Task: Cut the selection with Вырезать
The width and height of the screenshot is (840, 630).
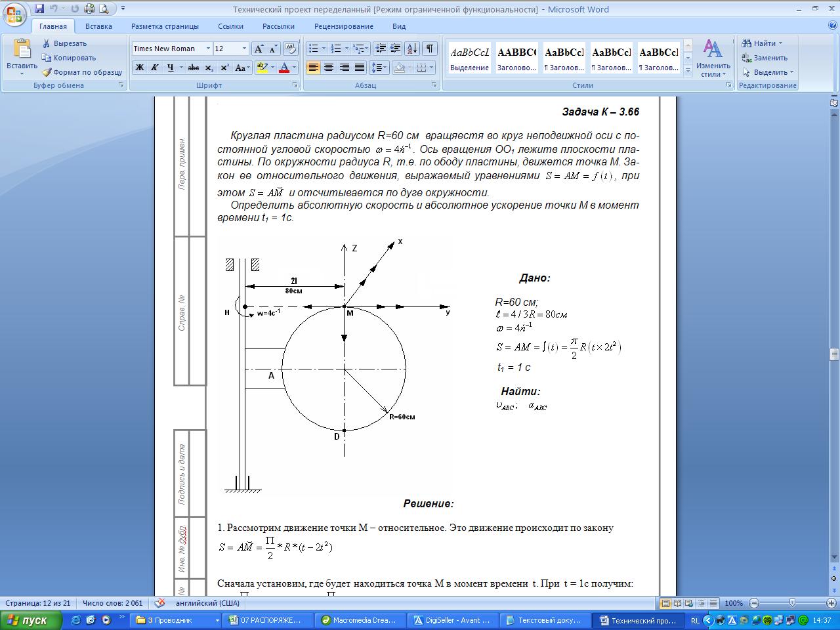Action: tap(64, 43)
